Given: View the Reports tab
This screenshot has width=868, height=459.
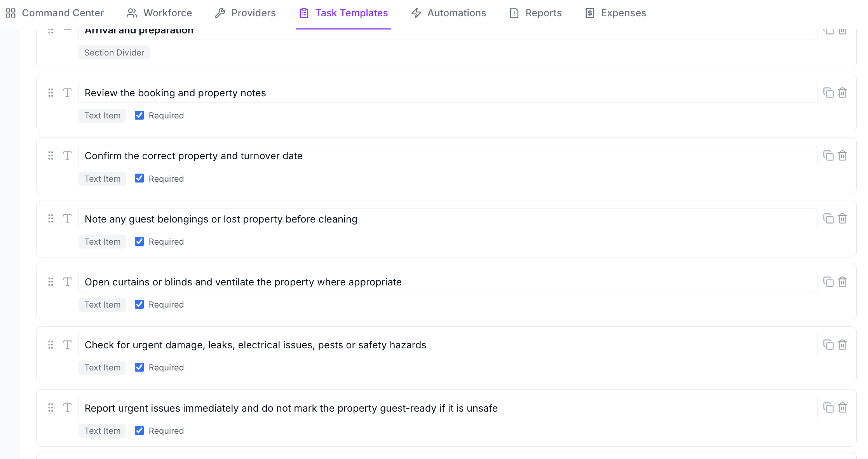Looking at the screenshot, I should pos(535,13).
